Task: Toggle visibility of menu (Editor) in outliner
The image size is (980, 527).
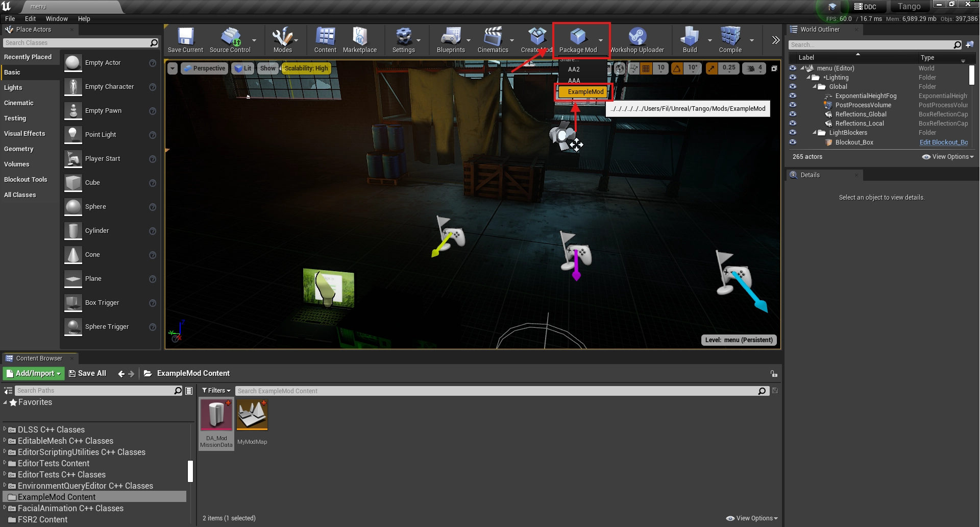Action: [x=793, y=68]
